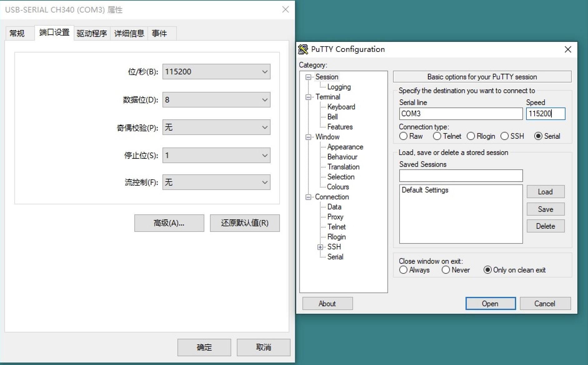Switch to the 驱动程序 tab

pyautogui.click(x=92, y=33)
